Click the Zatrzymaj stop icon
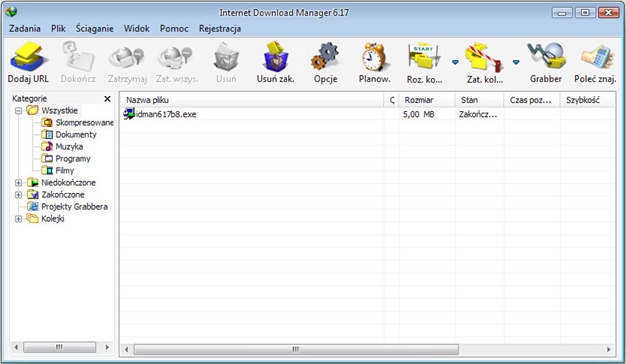The height and width of the screenshot is (364, 626). (127, 58)
